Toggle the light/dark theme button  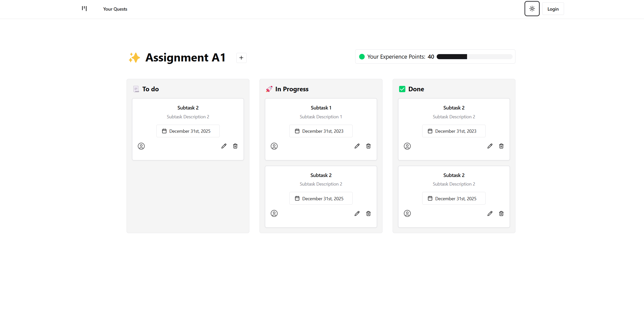(x=532, y=9)
